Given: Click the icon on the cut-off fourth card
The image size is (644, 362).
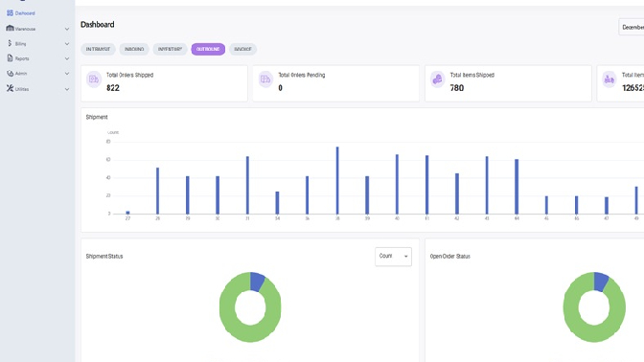Looking at the screenshot, I should 609,79.
